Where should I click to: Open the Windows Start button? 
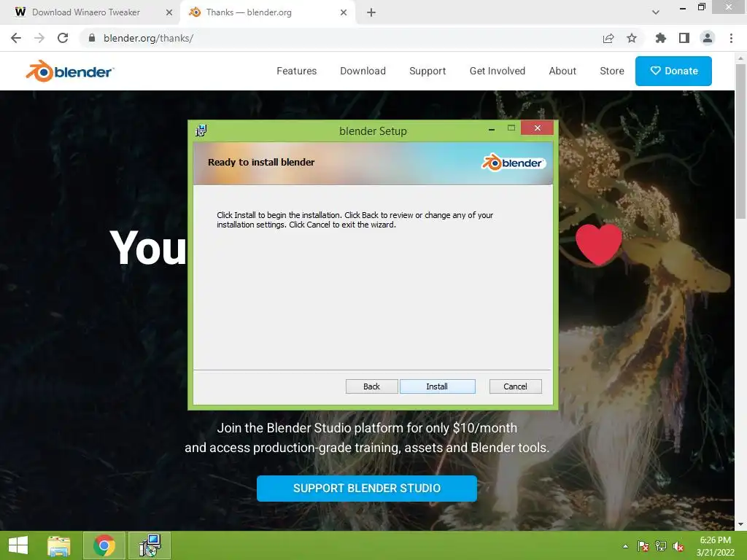(18, 545)
